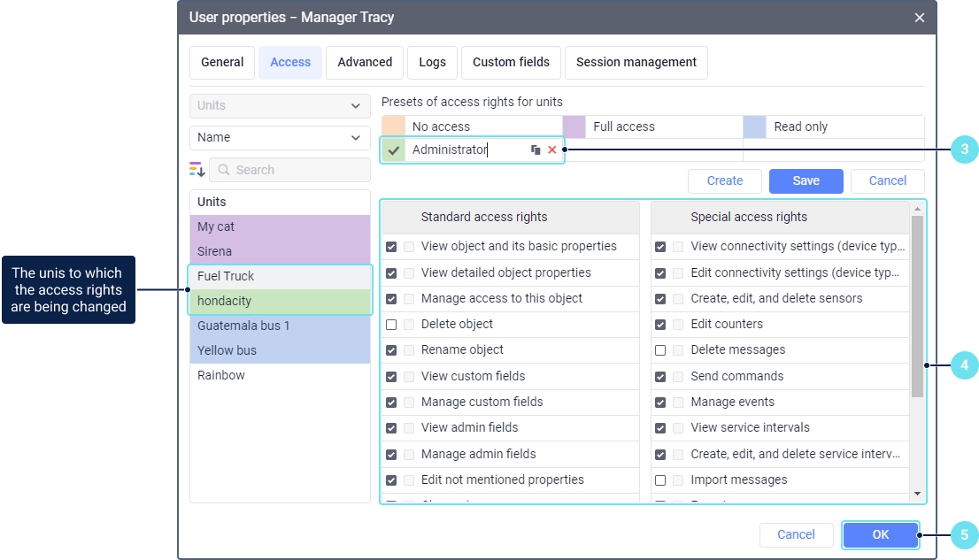Check the Delete messages access right
Viewport: 979px width, 560px height.
[660, 350]
